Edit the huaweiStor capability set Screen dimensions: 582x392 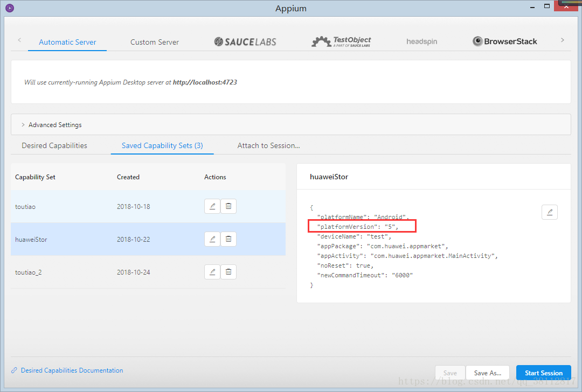(x=212, y=239)
